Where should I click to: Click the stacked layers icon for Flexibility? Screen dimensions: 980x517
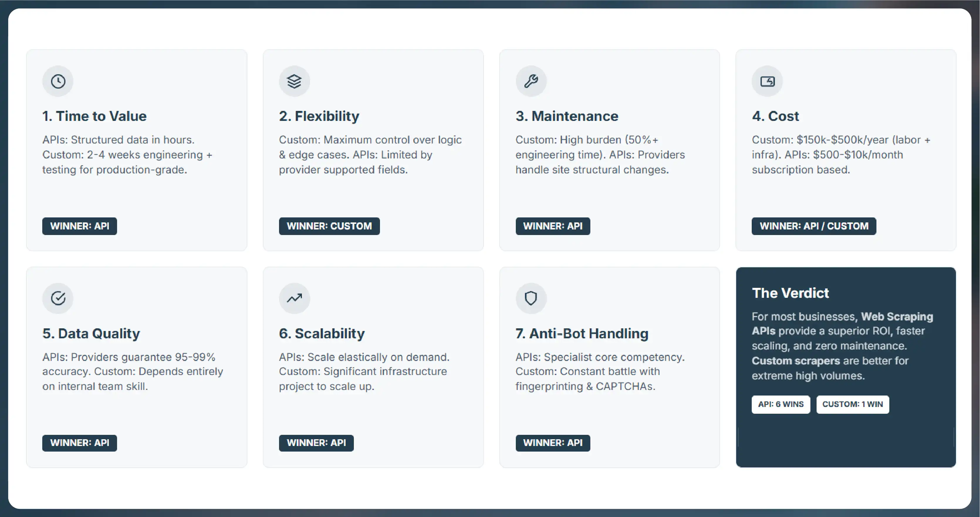pyautogui.click(x=294, y=81)
